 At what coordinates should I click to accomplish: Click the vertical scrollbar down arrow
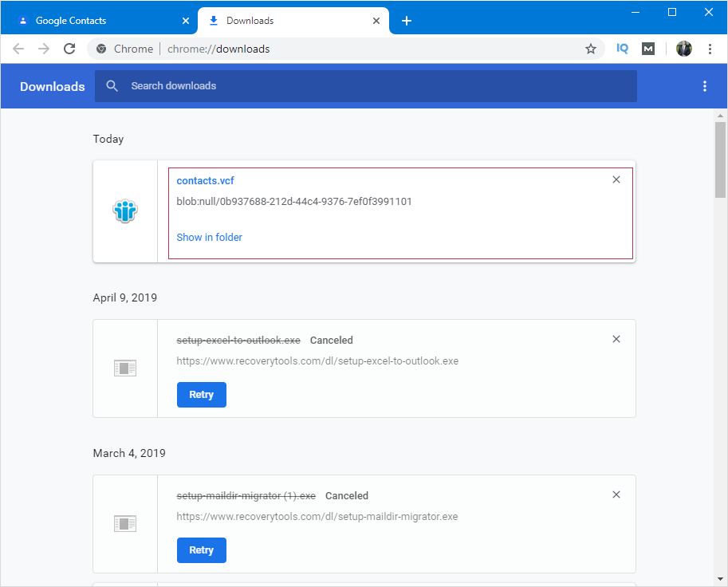720,579
